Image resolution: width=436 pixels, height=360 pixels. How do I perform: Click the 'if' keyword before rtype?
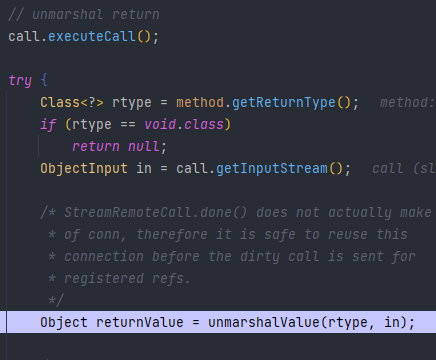48,124
